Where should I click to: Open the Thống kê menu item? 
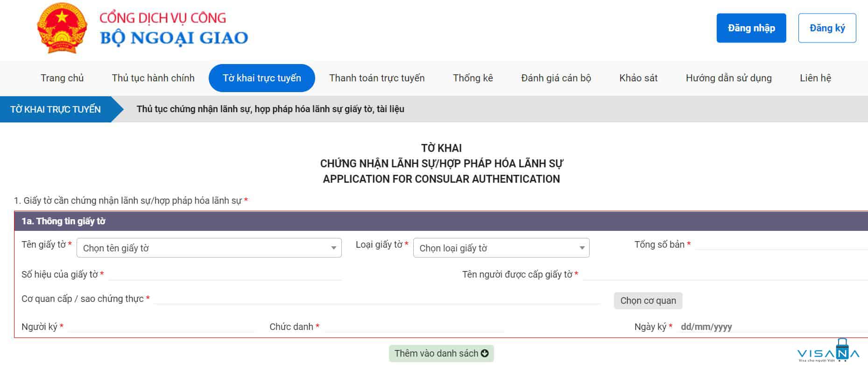(473, 78)
